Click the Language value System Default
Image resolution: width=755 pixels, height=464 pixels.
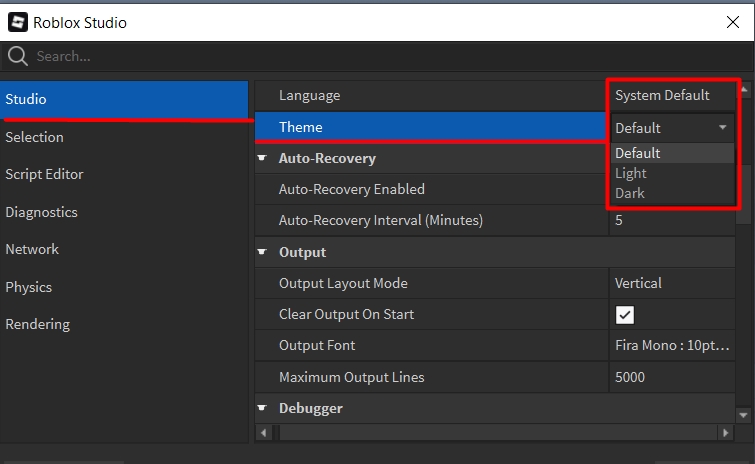662,95
